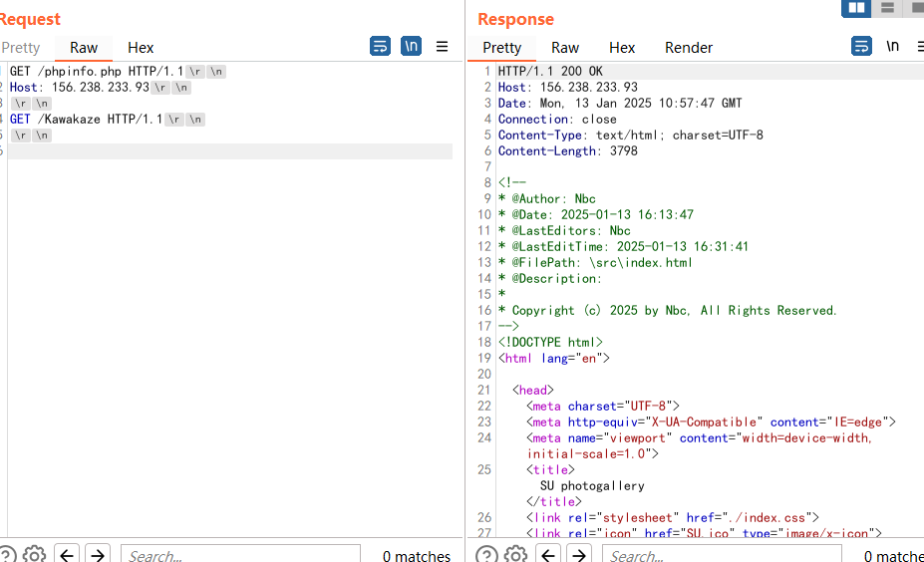Open Response search settings gear
The width and height of the screenshot is (924, 562).
tap(515, 554)
